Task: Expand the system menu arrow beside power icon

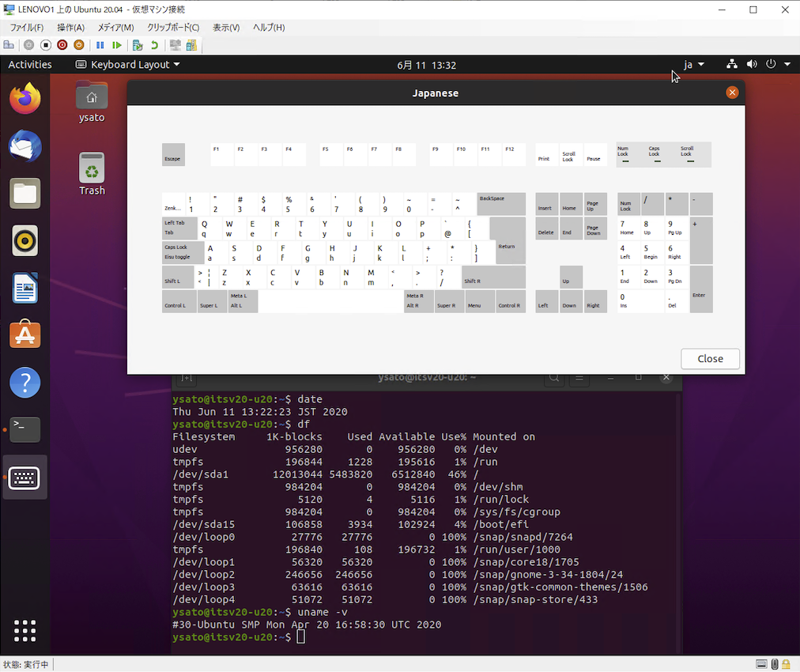Action: tap(786, 65)
